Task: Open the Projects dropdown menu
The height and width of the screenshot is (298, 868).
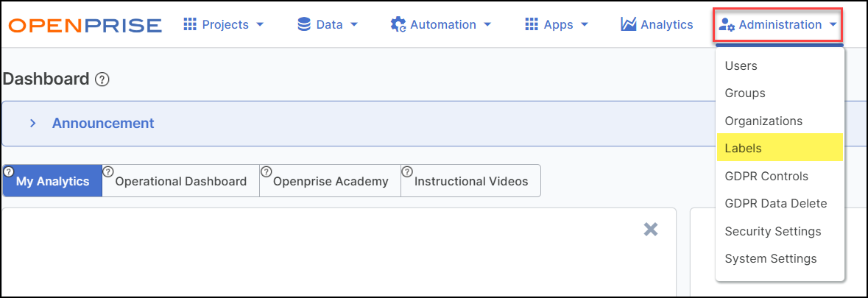Action: tap(223, 24)
